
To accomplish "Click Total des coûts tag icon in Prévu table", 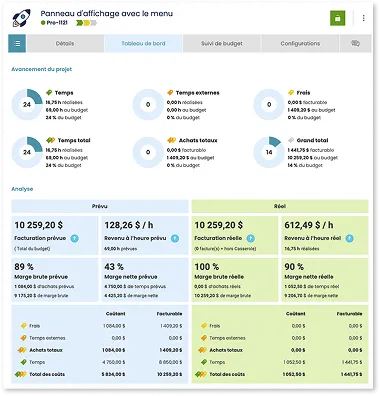I will click(20, 374).
